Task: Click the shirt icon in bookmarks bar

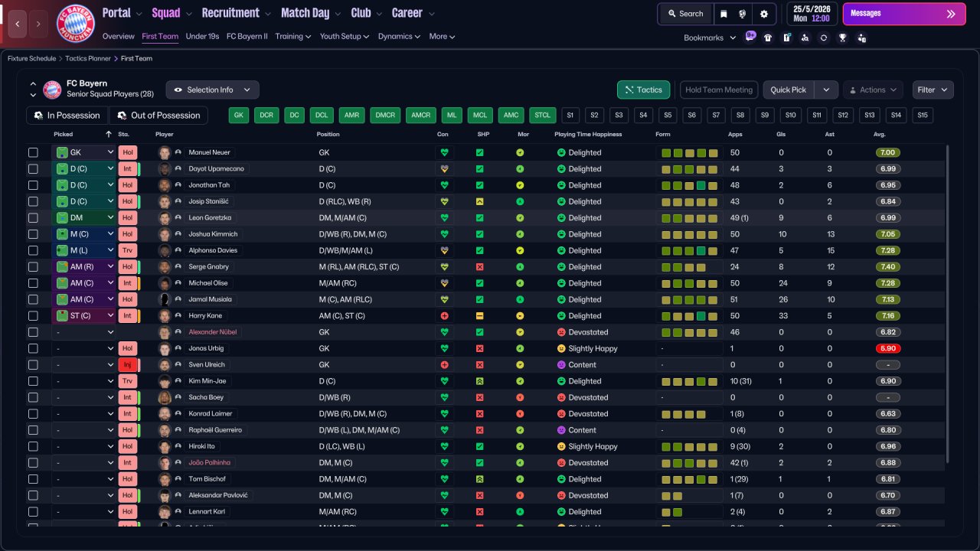Action: click(768, 37)
